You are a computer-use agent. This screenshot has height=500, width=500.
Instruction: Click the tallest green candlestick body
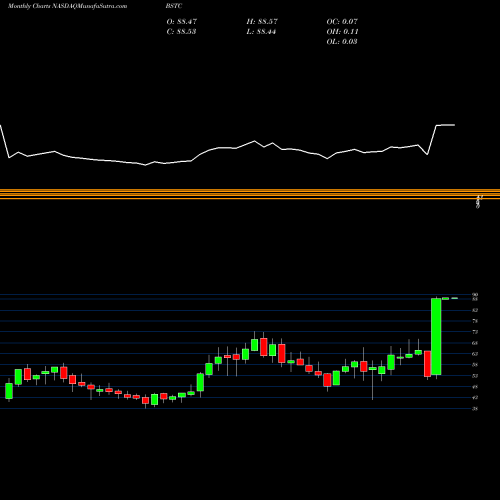436,337
